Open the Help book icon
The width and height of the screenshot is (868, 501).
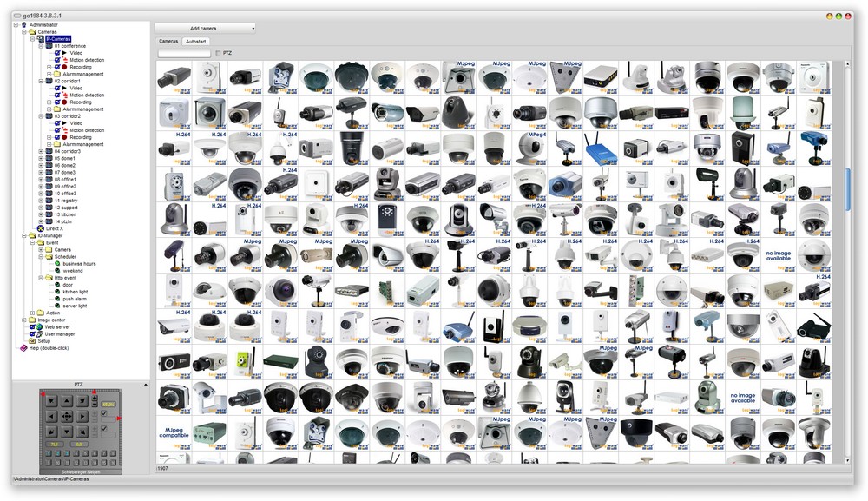(x=23, y=348)
